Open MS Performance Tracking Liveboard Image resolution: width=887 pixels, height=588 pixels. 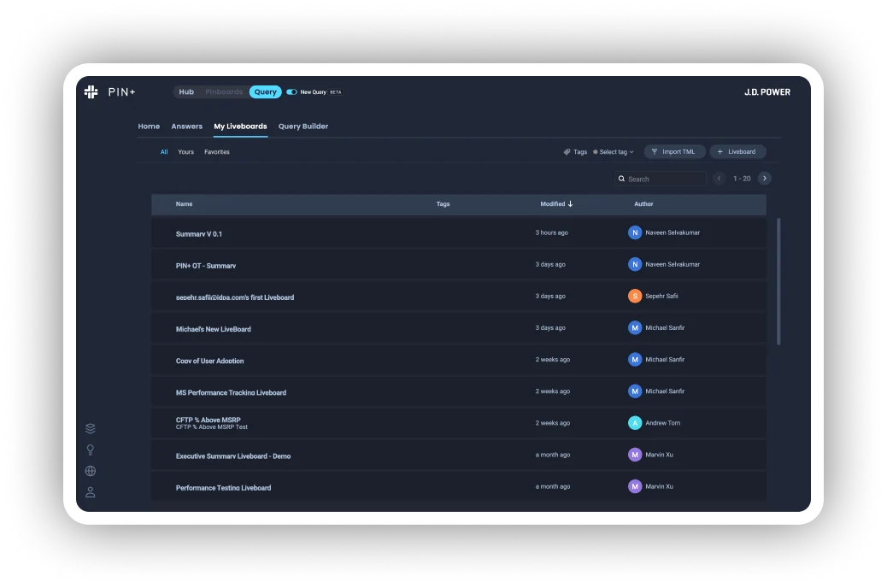(x=231, y=392)
